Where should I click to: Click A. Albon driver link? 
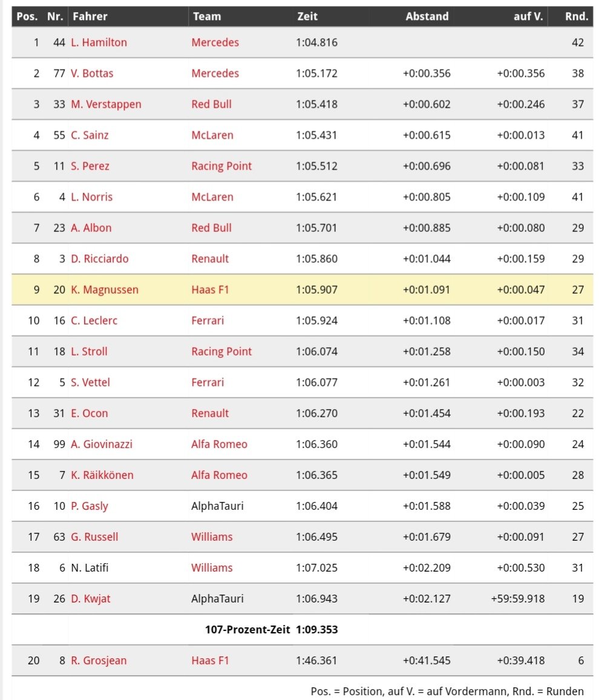pyautogui.click(x=91, y=228)
